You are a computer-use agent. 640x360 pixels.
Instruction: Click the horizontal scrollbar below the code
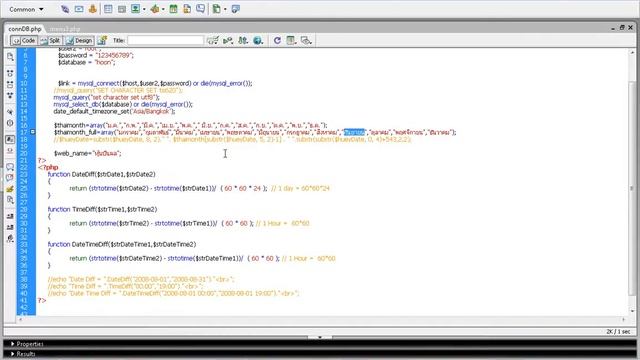(322, 319)
